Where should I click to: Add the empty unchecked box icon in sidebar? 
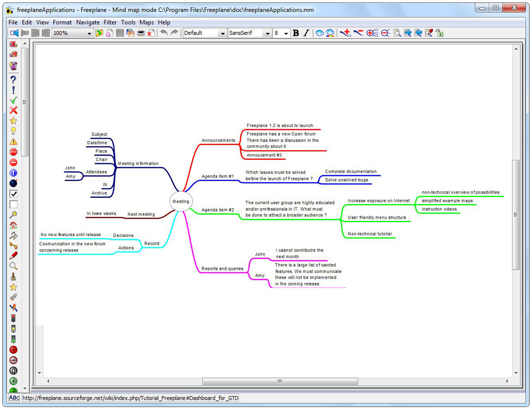tap(13, 204)
